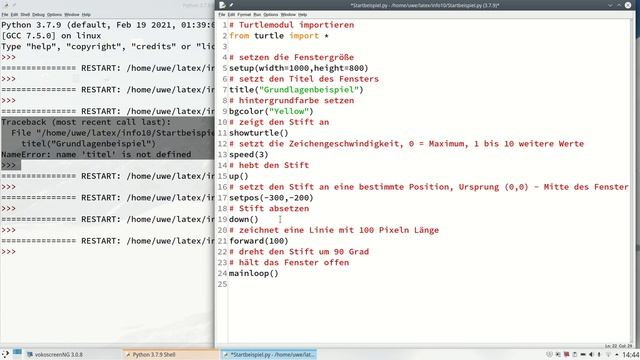The height and width of the screenshot is (360, 640).
Task: Click the last >>> prompt in shell
Action: point(9,252)
